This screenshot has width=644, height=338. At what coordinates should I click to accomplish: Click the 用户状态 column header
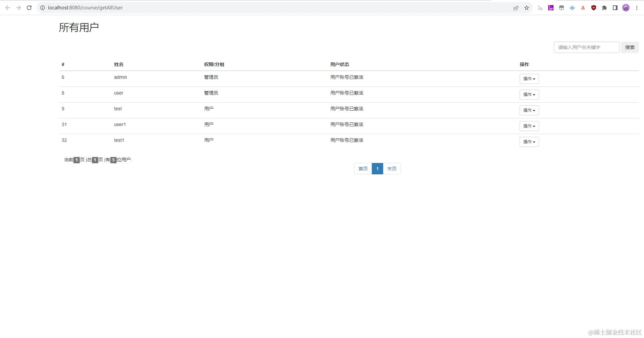(x=340, y=64)
